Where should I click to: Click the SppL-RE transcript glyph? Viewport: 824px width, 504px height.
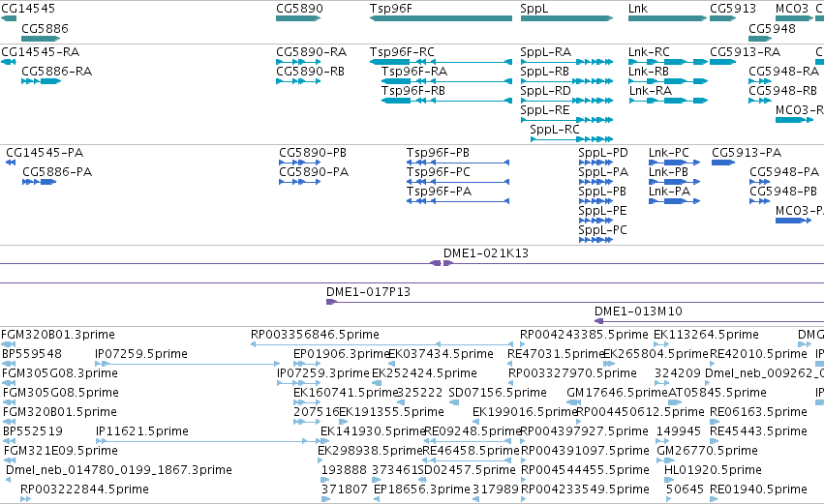567,120
